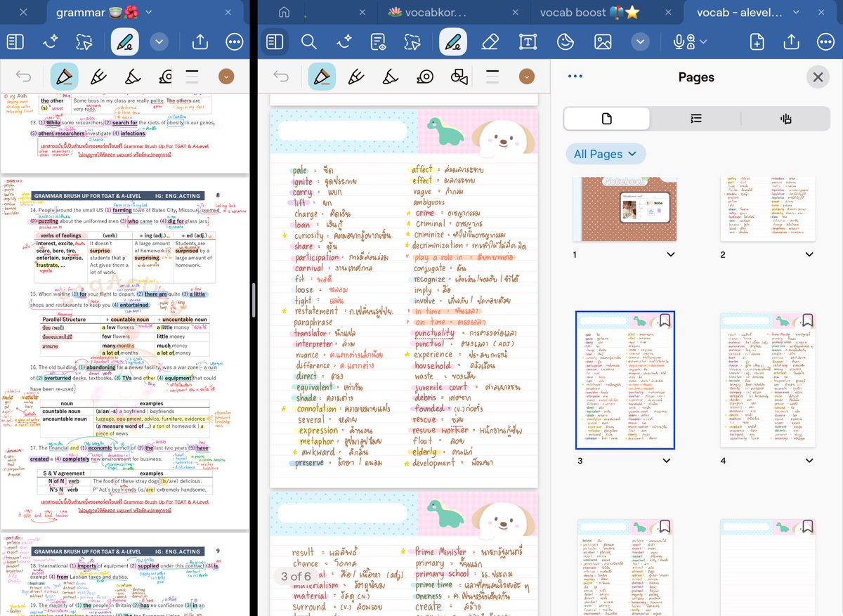Viewport: 843px width, 616px height.
Task: Open the pen color swatch in the vocab window
Action: click(527, 77)
